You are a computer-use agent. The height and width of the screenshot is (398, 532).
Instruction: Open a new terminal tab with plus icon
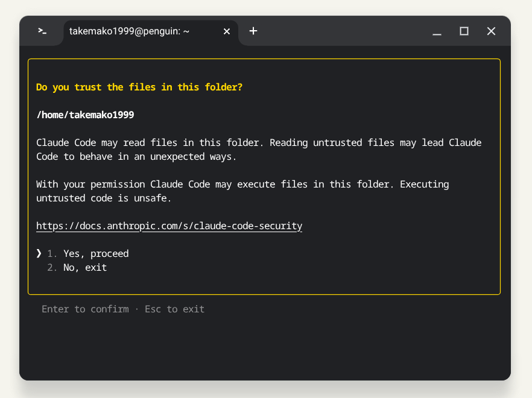pyautogui.click(x=253, y=31)
